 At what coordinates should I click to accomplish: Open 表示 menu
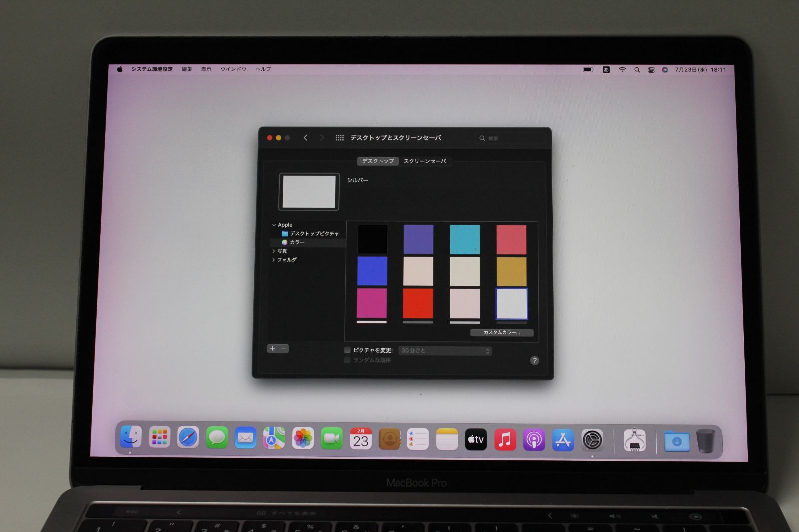pos(206,69)
